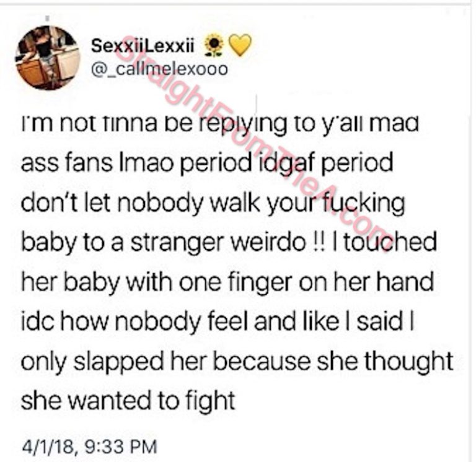Click the 4/1/18, 9:33 PM timestamp
The width and height of the screenshot is (476, 462).
90,447
